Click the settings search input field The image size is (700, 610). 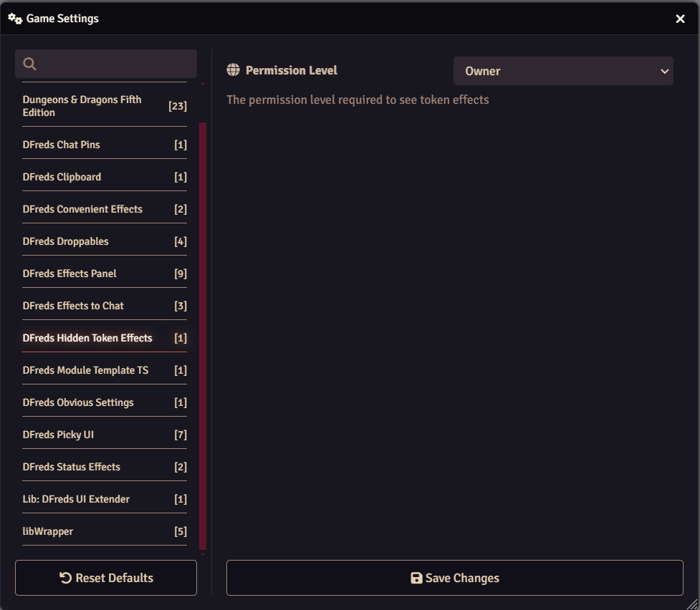point(115,64)
